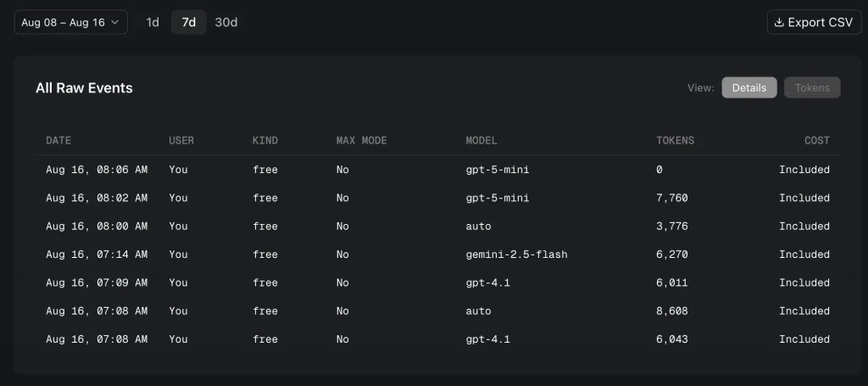Click the download icon in Export CSV

coord(779,23)
